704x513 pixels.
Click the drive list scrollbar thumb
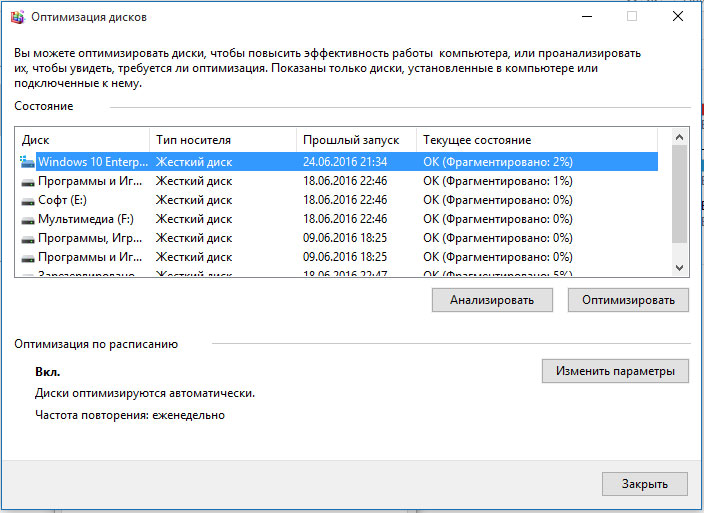pos(679,194)
